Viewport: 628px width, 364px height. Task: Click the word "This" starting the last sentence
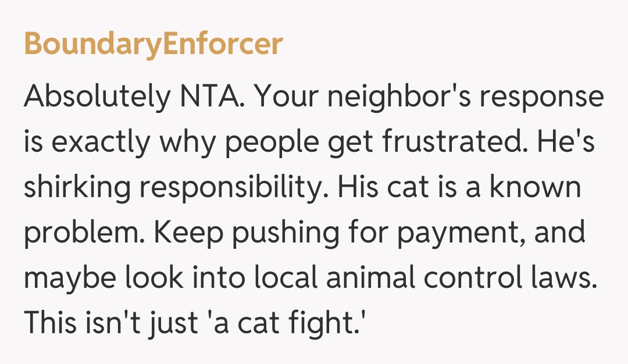click(52, 323)
